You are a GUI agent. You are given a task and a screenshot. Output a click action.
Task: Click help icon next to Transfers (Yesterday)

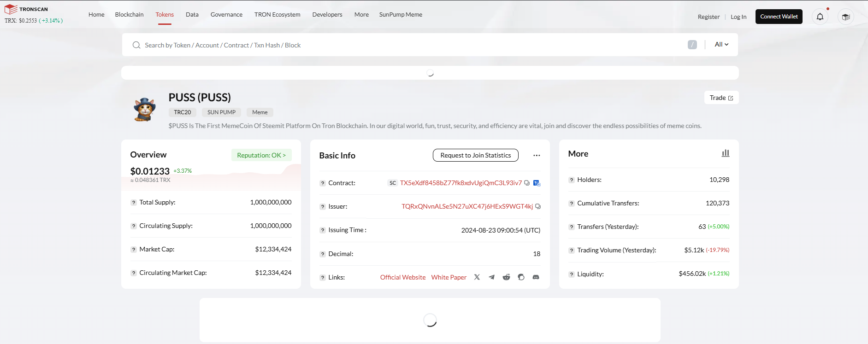[572, 227]
